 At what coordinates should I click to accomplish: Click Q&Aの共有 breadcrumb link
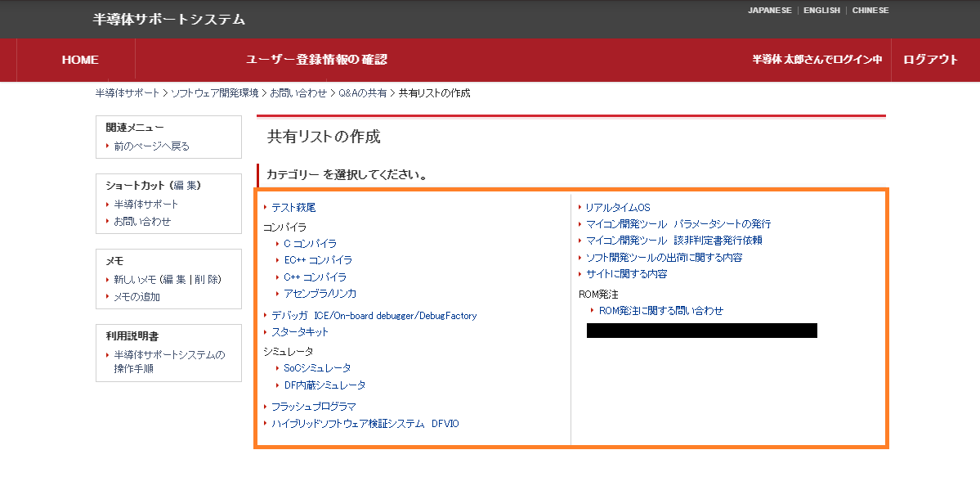click(363, 93)
